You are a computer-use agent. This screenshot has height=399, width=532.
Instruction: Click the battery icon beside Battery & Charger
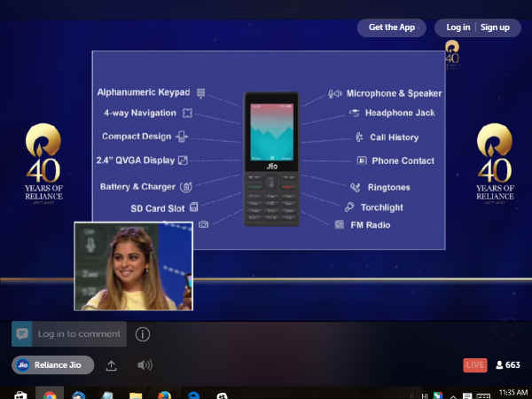186,187
